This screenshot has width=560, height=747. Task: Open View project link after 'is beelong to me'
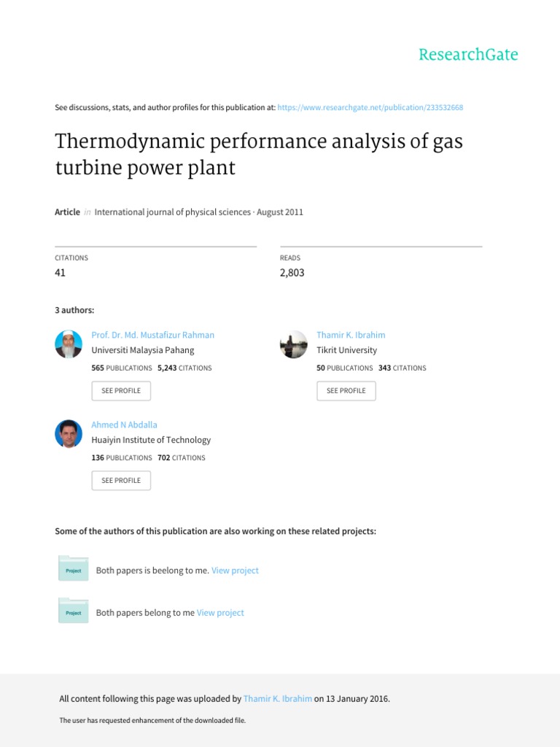pos(235,570)
